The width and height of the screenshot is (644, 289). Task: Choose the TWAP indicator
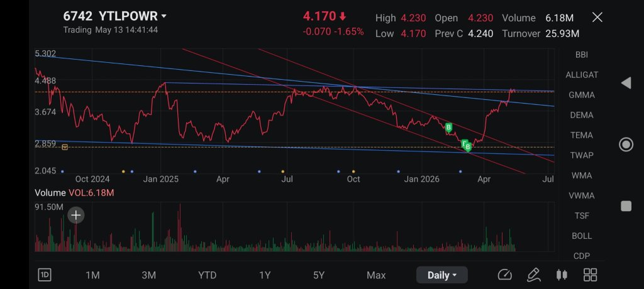tap(582, 156)
